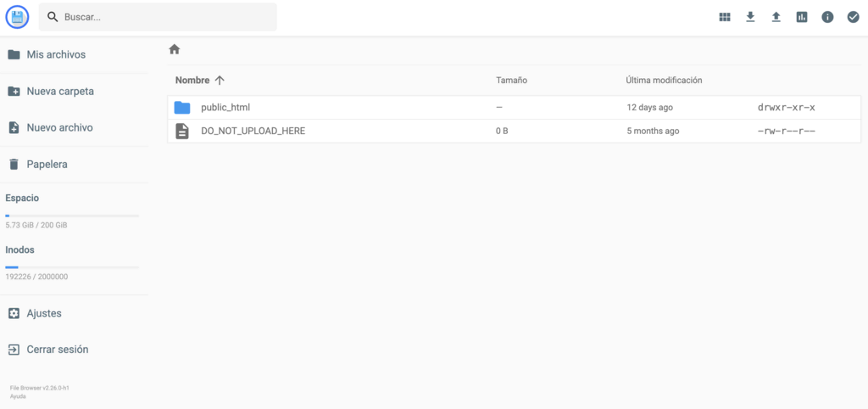Viewport: 868px width, 409px height.
Task: Create a Nuevo archivo
Action: coord(59,127)
